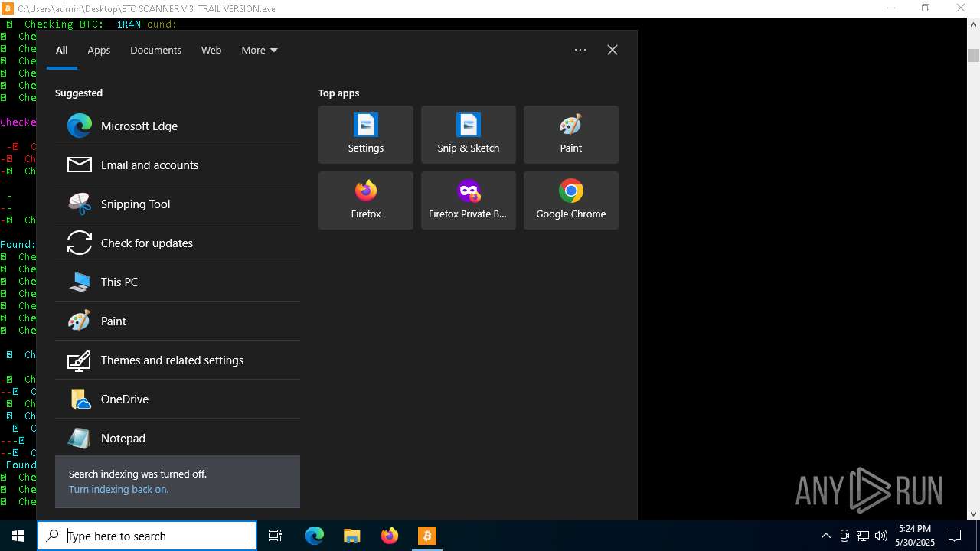This screenshot has width=980, height=551.
Task: Open Notepad from suggestions
Action: point(178,438)
